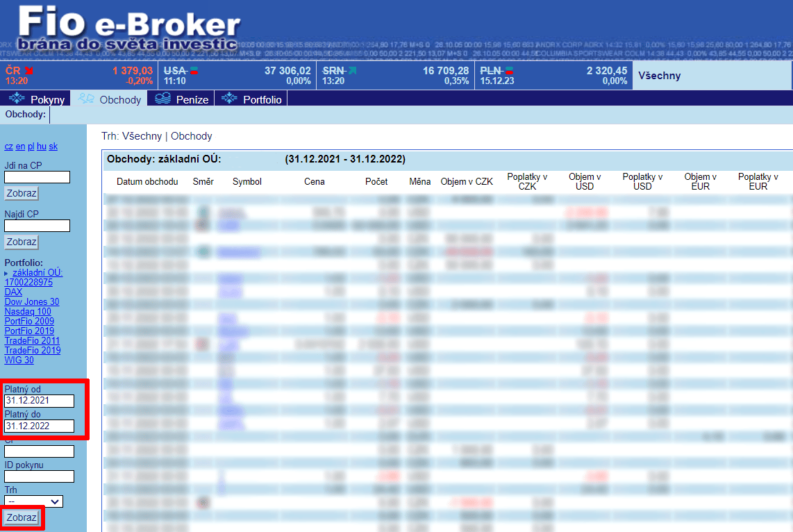This screenshot has height=532, width=793.
Task: Select the Všechny markets option
Action: 660,75
